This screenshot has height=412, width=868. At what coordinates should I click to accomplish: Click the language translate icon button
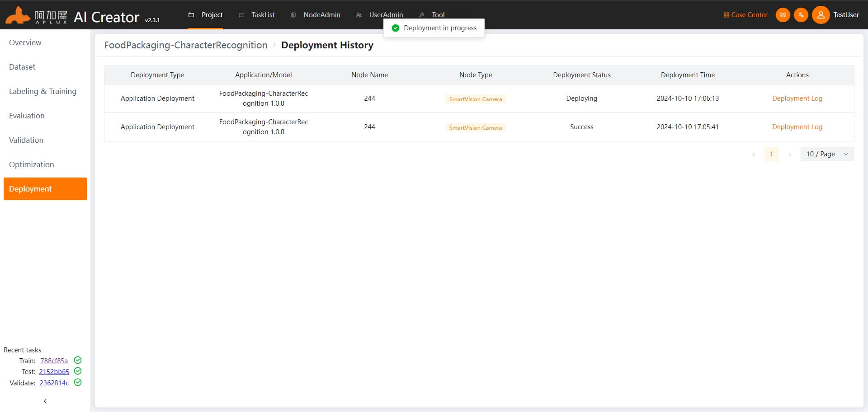801,15
